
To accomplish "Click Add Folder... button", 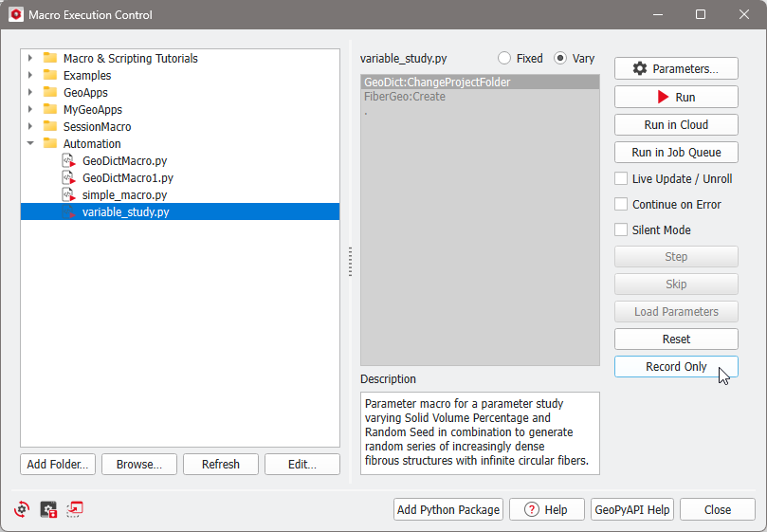I will pyautogui.click(x=58, y=464).
